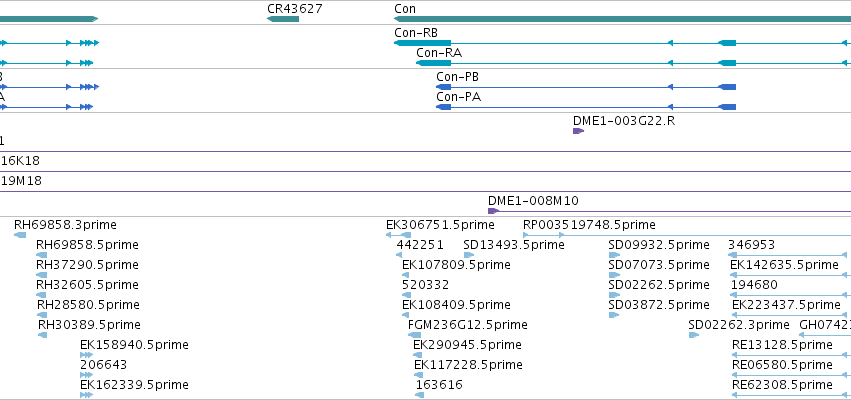Viewport: 851px width, 400px height.
Task: Select the EK223437.5prime alignment
Action: pyautogui.click(x=791, y=315)
